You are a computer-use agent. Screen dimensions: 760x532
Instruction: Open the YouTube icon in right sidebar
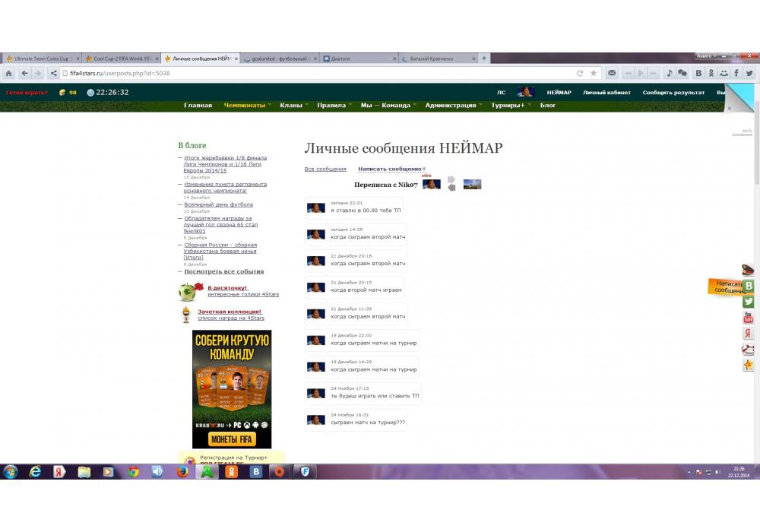click(x=749, y=318)
